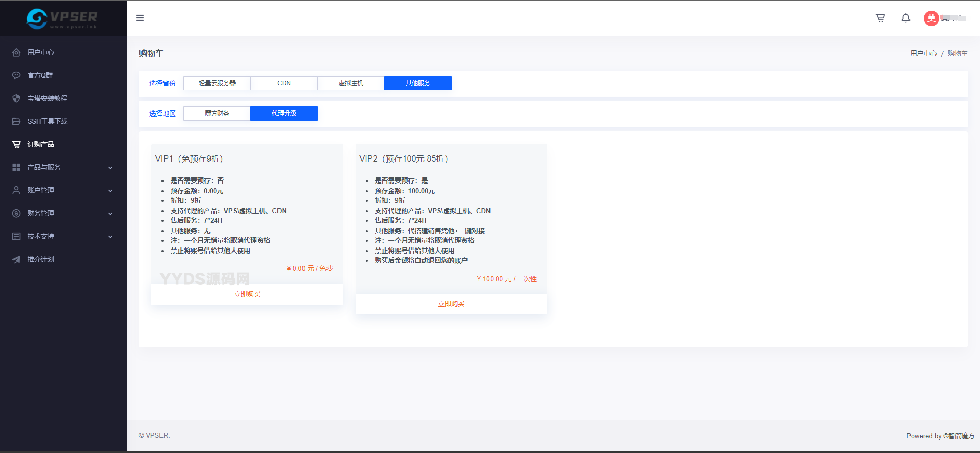Select the 虚拟主机 category tab

click(x=351, y=83)
